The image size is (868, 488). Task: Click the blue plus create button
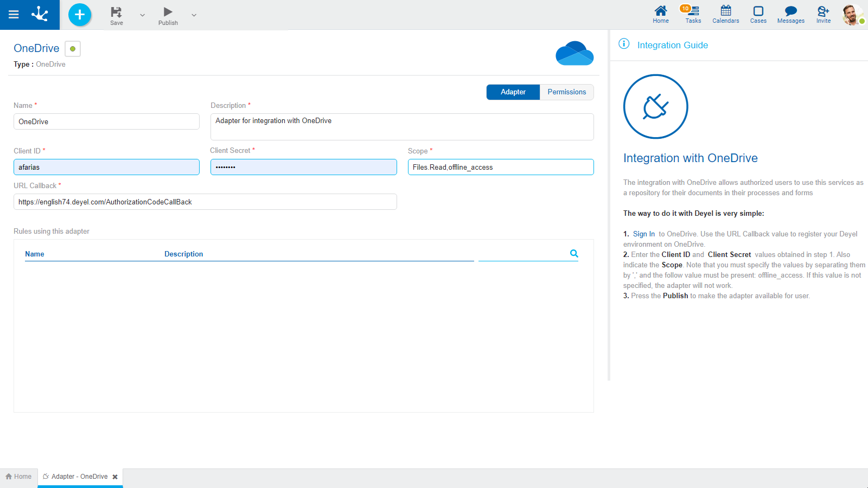80,15
